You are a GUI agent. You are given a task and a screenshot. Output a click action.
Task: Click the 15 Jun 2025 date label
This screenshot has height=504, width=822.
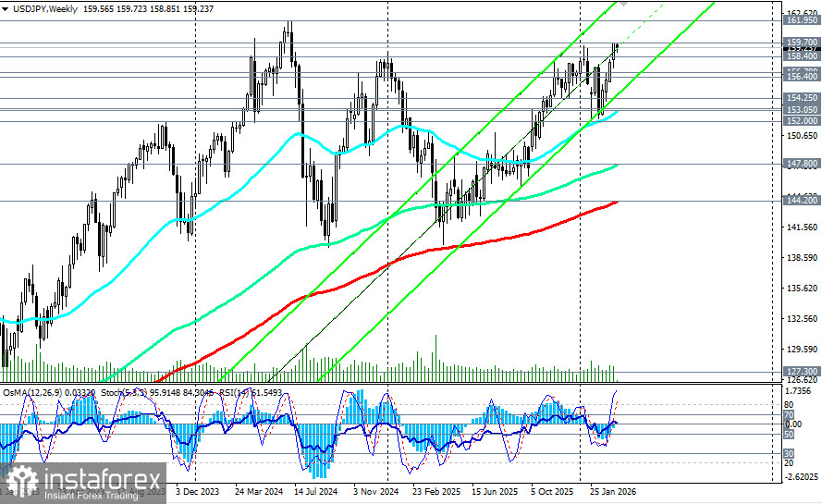[x=495, y=492]
